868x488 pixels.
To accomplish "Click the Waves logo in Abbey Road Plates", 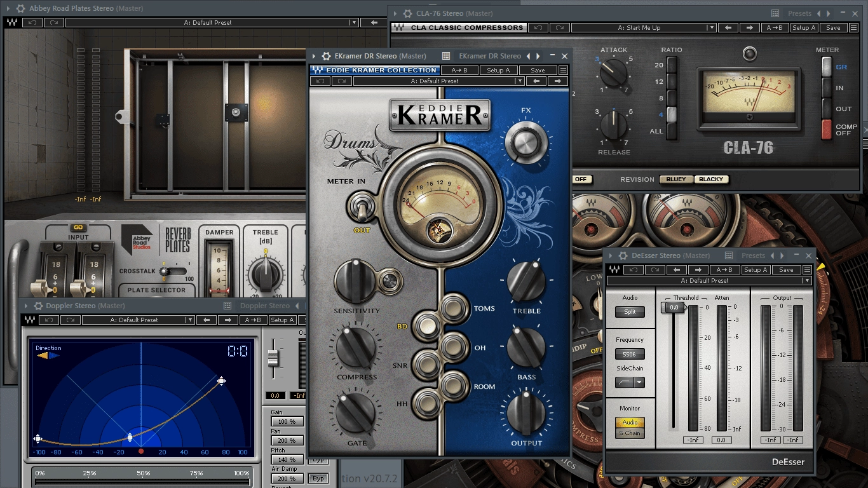I will (x=12, y=22).
